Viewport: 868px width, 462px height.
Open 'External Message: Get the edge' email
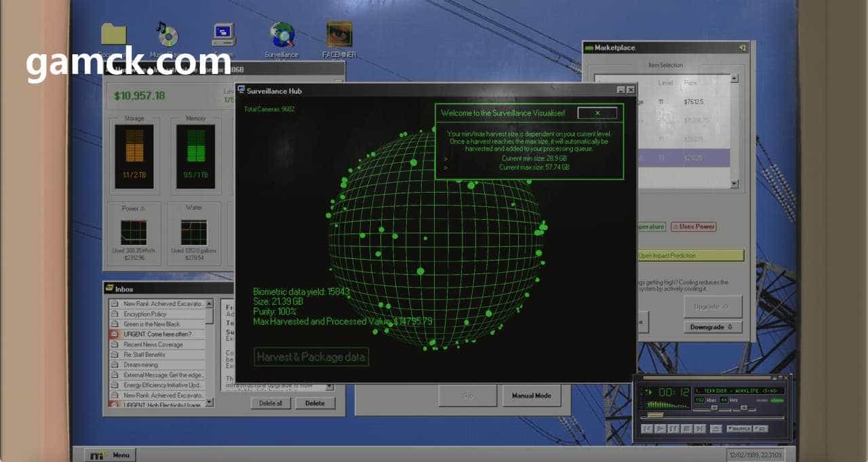coord(157,375)
